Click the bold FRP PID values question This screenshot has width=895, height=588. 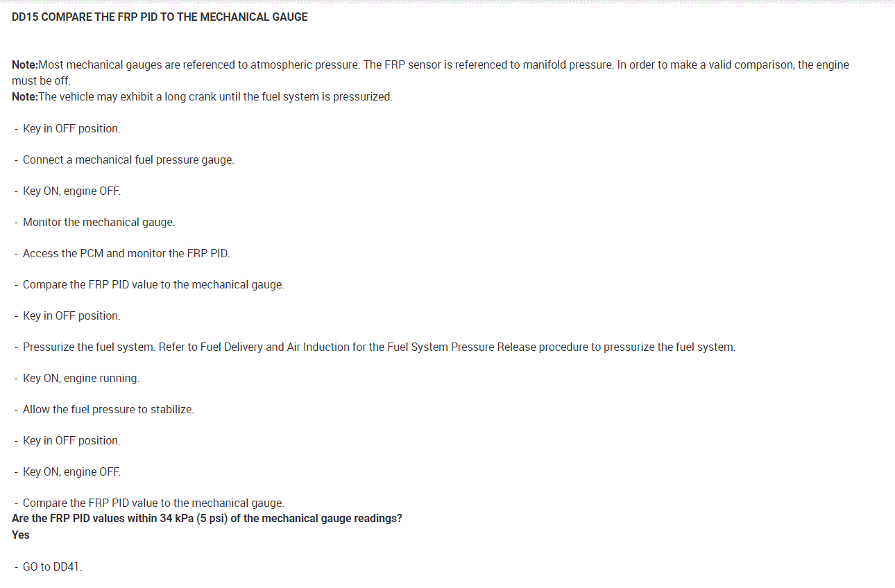(x=207, y=519)
